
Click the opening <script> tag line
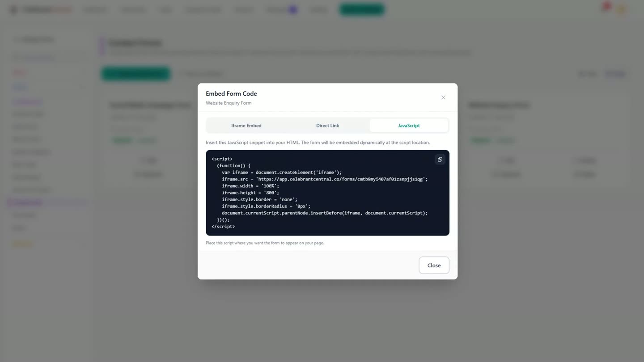[222, 159]
